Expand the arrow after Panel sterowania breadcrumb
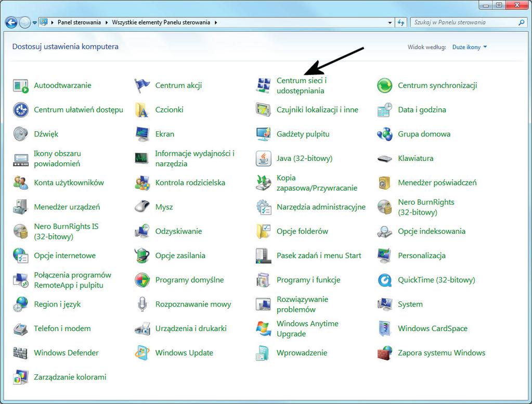The image size is (532, 404). pyautogui.click(x=107, y=23)
